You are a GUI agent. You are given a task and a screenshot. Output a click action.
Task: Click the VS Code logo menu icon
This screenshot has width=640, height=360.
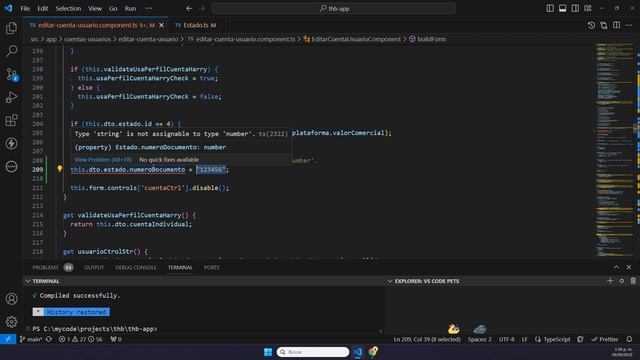tap(8, 8)
